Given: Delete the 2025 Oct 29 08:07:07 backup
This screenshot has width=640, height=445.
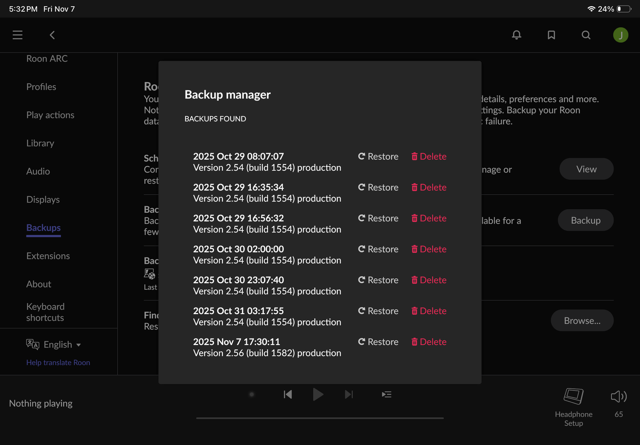Looking at the screenshot, I should tap(429, 156).
